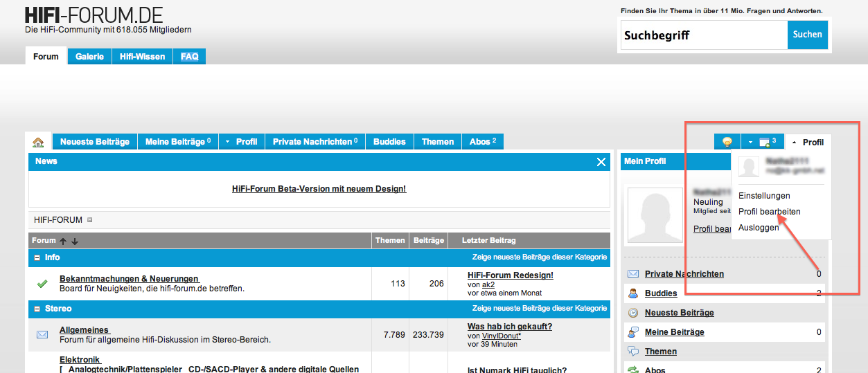Open Buddies link in Mein Profil sidebar

(x=661, y=293)
